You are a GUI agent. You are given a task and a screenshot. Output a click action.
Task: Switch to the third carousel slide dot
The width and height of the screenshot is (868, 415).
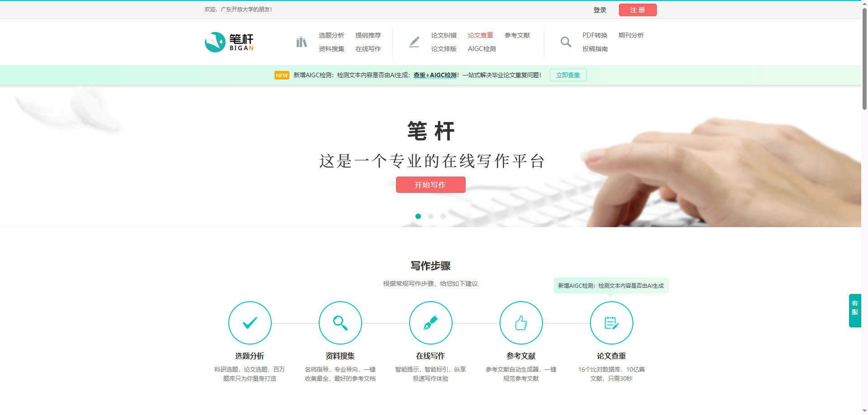click(x=443, y=216)
